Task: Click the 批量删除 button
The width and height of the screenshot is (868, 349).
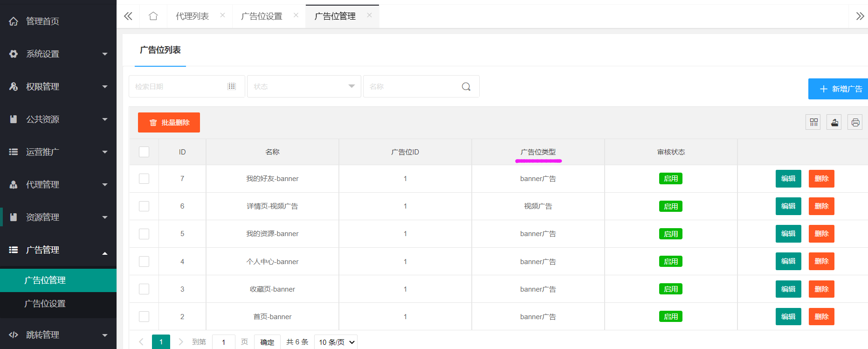Action: (169, 122)
